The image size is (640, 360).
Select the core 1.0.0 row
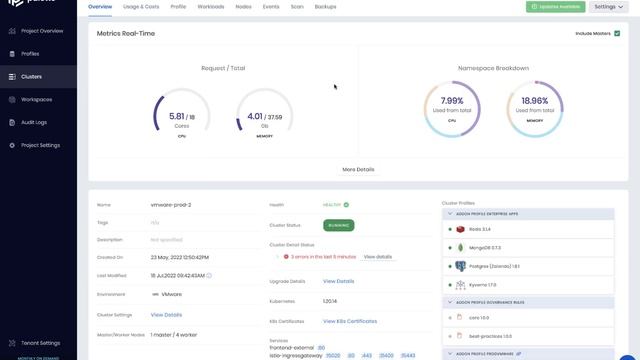pyautogui.click(x=528, y=318)
